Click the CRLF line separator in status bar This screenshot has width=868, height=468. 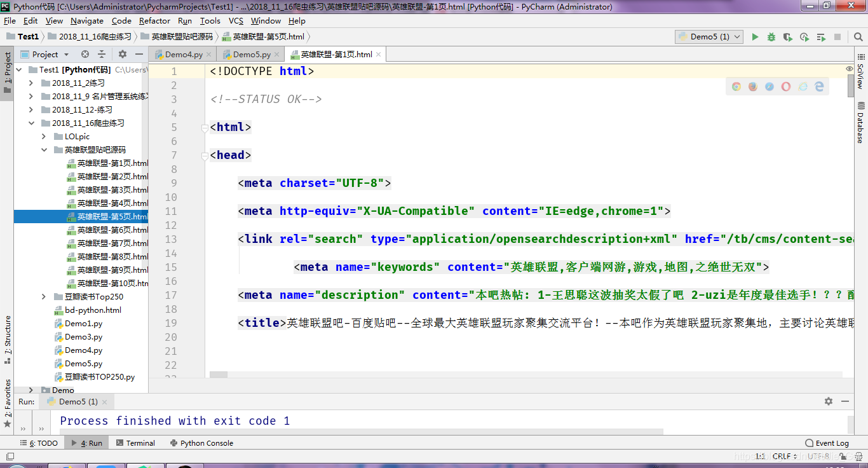point(782,456)
